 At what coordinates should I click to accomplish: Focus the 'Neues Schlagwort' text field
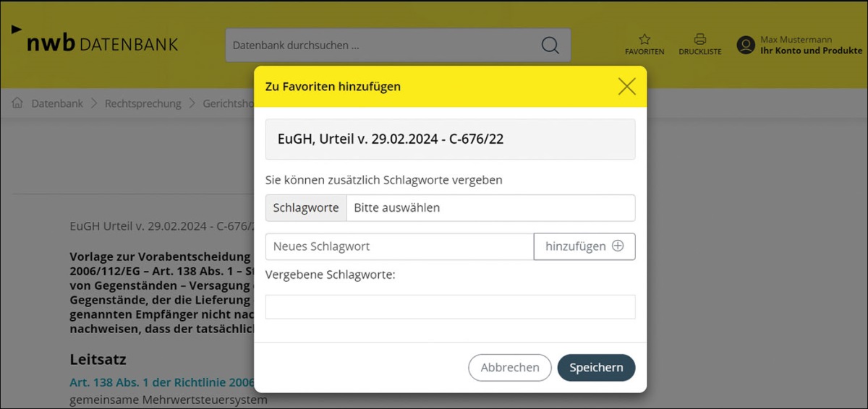[x=399, y=246]
